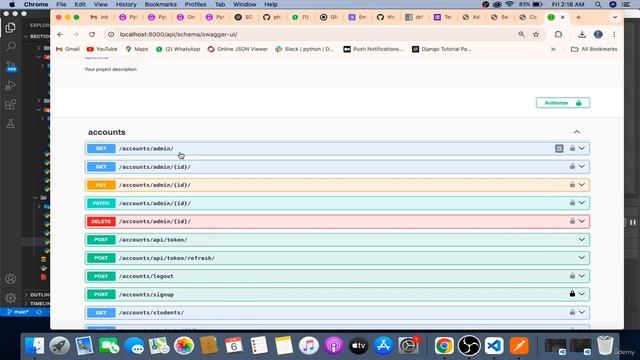Image resolution: width=640 pixels, height=360 pixels.
Task: Expand OUTLINE section in VS Code sidebar
Action: (x=37, y=295)
